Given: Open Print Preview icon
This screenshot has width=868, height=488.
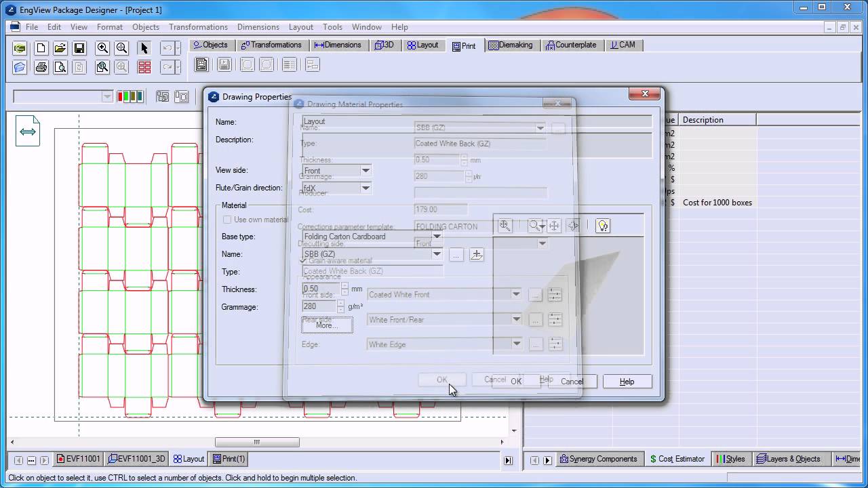Looking at the screenshot, I should pyautogui.click(x=60, y=67).
